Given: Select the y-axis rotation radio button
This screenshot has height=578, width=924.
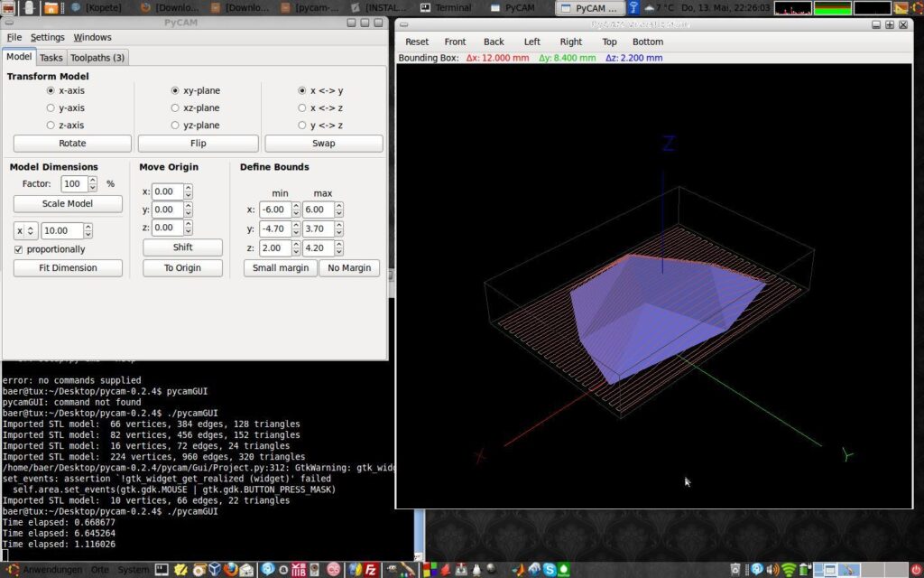Looking at the screenshot, I should (x=52, y=107).
